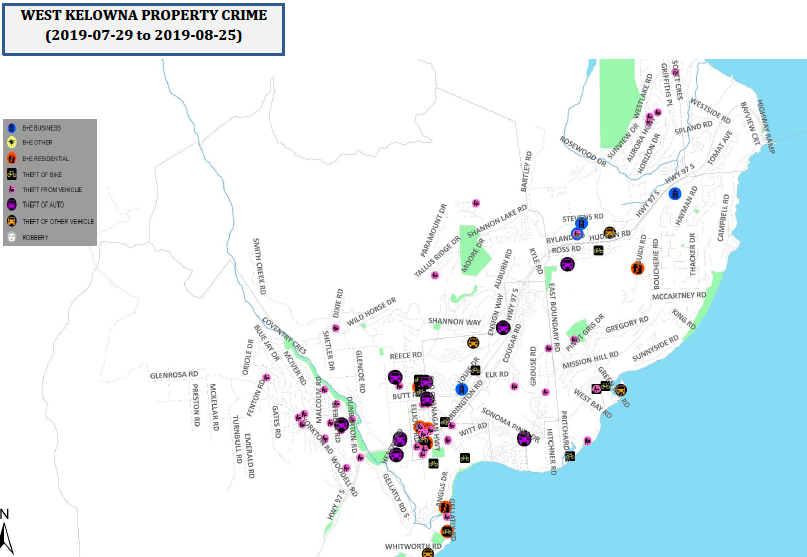807x557 pixels.
Task: Click the yellow B+E Other legend icon
Action: tap(10, 144)
